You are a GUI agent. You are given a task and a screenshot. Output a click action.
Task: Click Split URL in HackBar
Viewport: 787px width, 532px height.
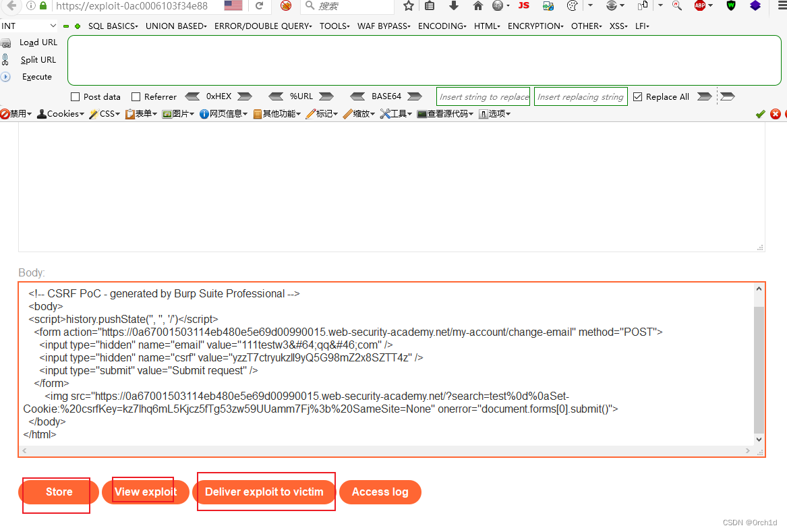click(38, 60)
